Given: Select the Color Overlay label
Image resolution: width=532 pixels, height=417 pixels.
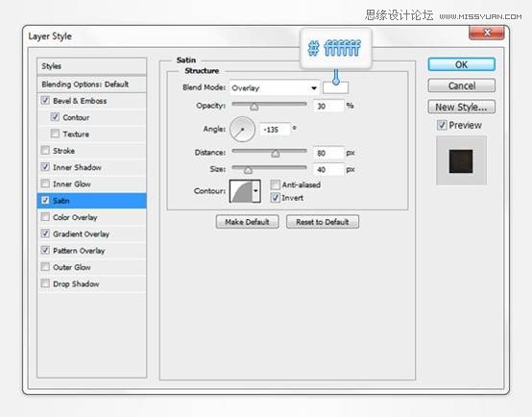Looking at the screenshot, I should [75, 217].
